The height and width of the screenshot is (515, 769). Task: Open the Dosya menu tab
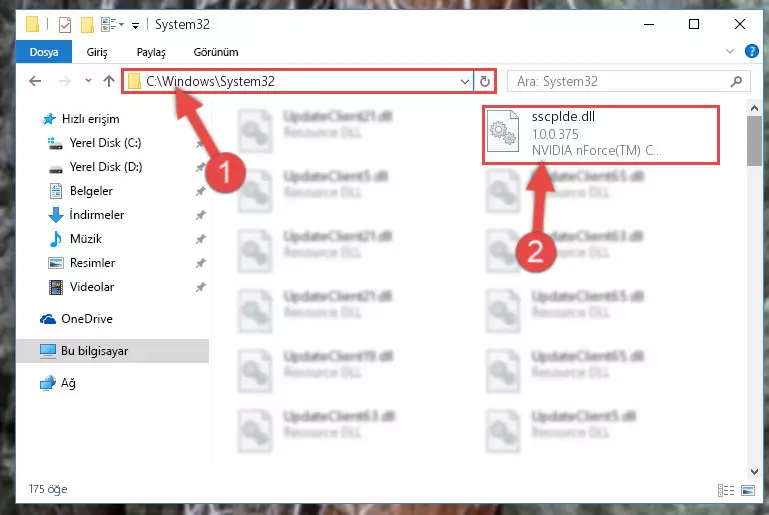coord(44,52)
